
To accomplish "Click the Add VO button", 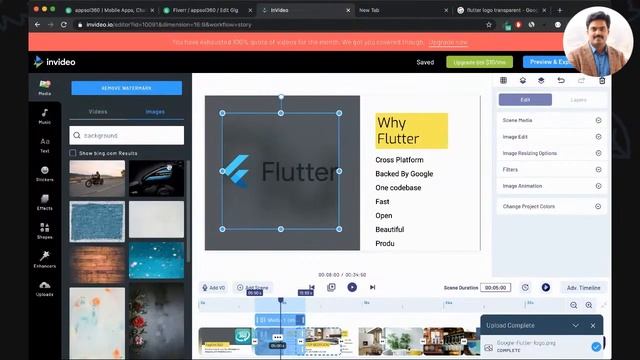I will 214,288.
